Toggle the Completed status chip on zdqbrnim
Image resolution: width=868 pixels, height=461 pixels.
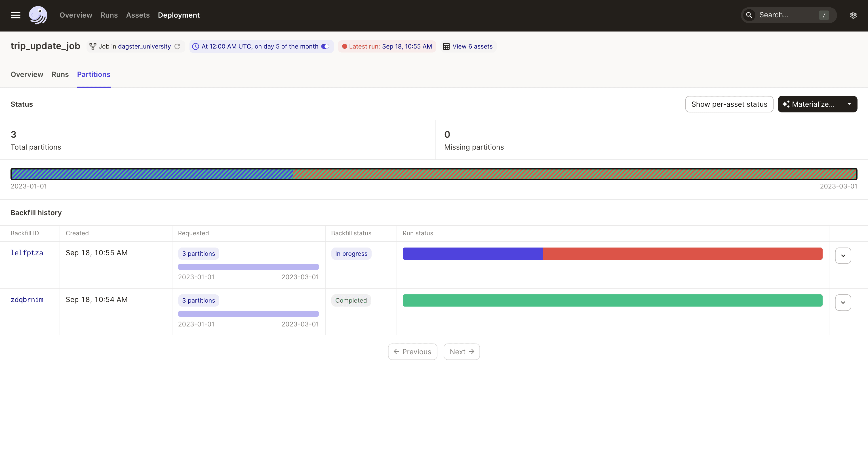click(x=351, y=300)
